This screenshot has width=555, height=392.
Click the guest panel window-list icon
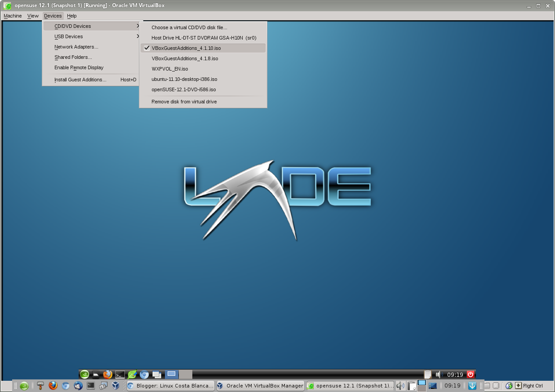click(x=156, y=374)
